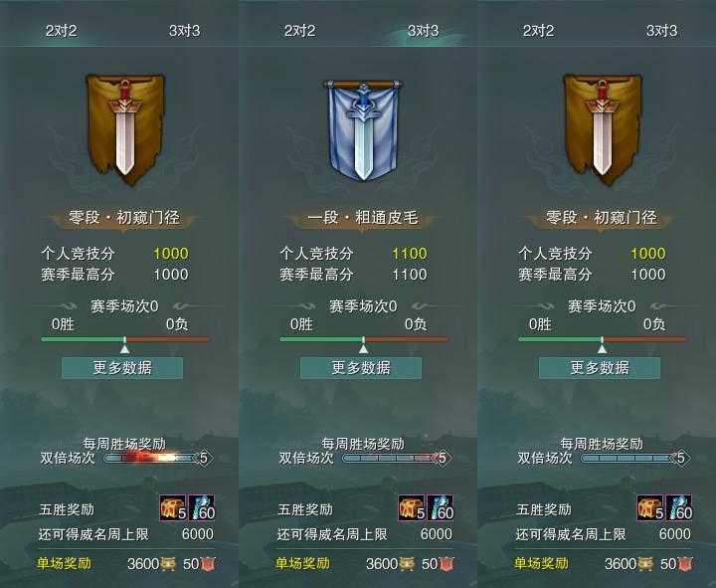Select 2对2 tab in the middle panel
Screen dimensions: 716x588
pyautogui.click(x=299, y=31)
